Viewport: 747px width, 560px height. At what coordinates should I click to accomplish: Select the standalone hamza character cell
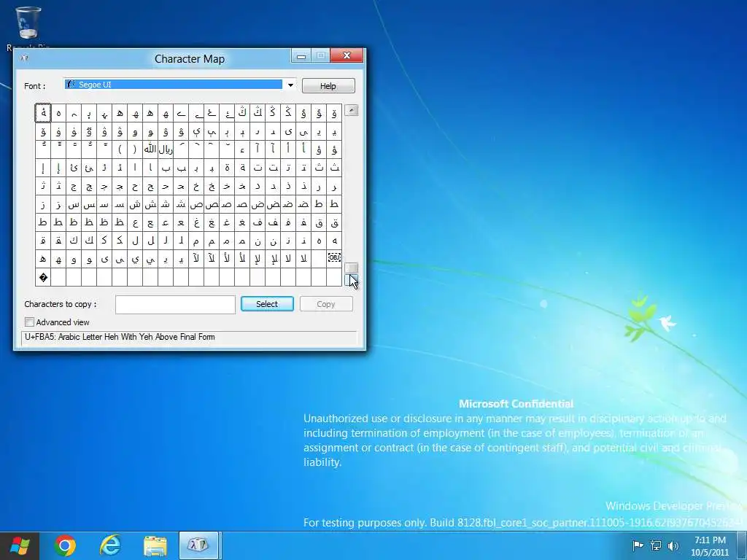[242, 149]
